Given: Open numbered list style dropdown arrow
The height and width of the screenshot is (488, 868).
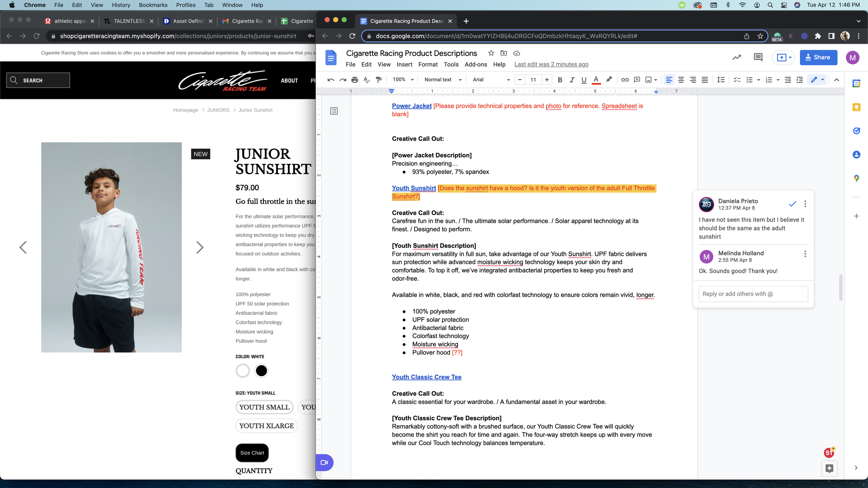Looking at the screenshot, I should pos(778,80).
